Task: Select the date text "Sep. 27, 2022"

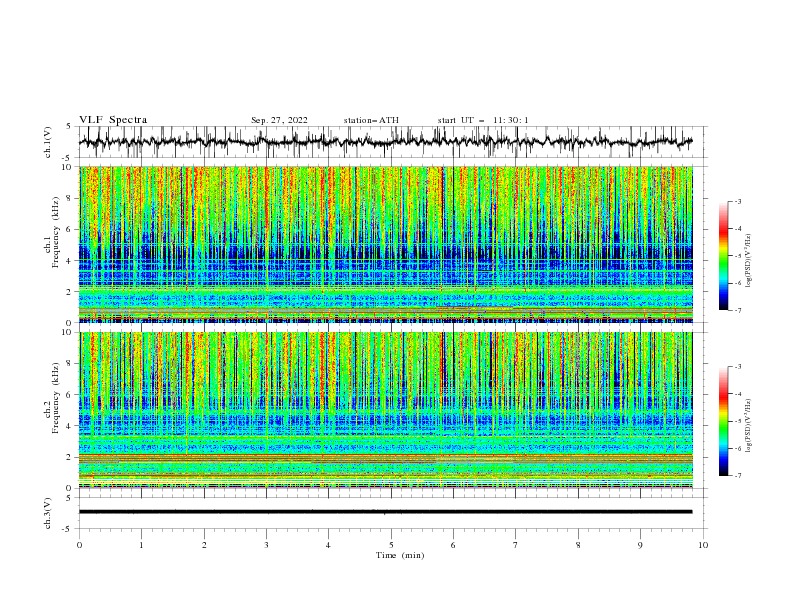Action: pos(279,120)
